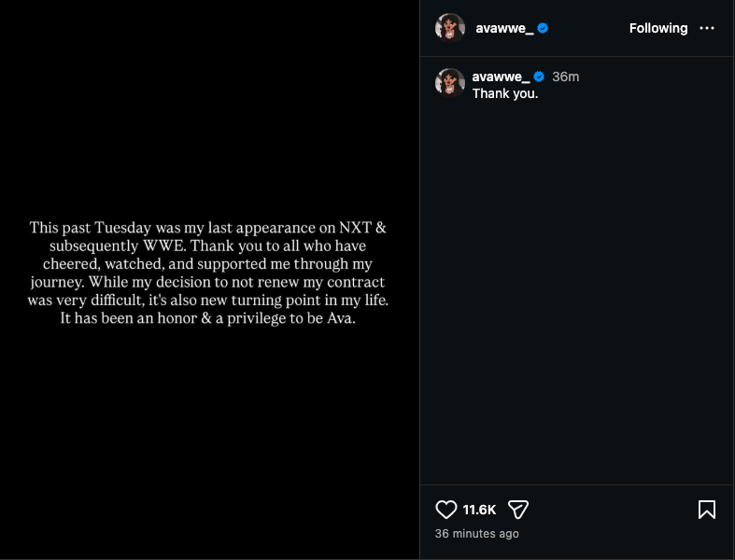Share the post via paper plane icon
The image size is (735, 560).
[x=518, y=510]
